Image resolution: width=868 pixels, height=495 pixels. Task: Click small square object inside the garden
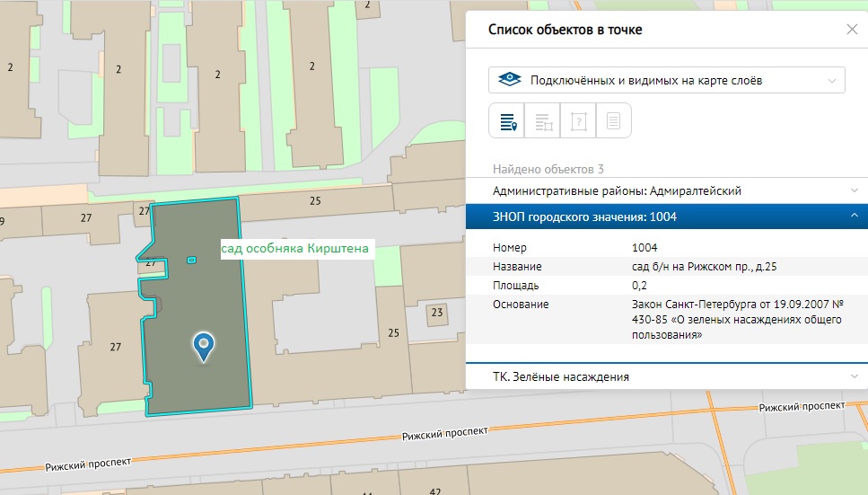[191, 260]
